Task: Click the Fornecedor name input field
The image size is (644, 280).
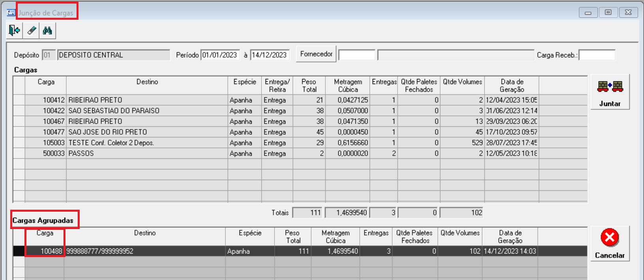Action: click(x=455, y=55)
